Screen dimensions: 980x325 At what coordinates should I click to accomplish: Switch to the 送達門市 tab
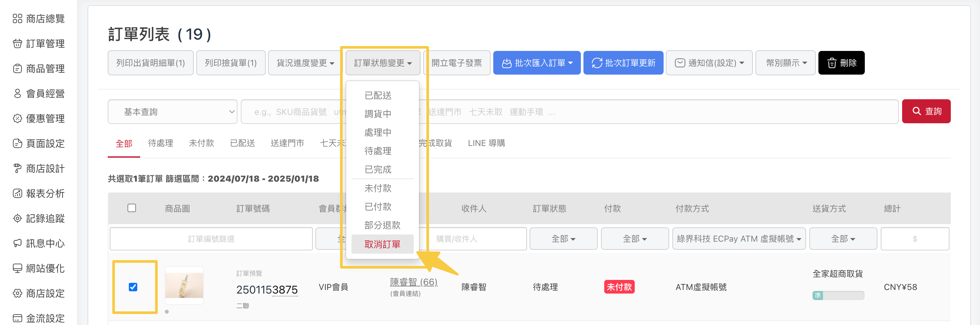pos(287,143)
